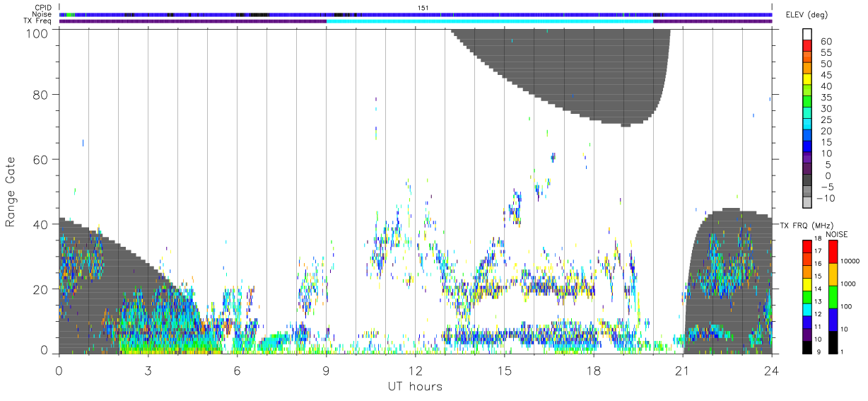The image size is (868, 401).
Task: Select the ELEV (deg) colorbar title
Action: [x=807, y=15]
